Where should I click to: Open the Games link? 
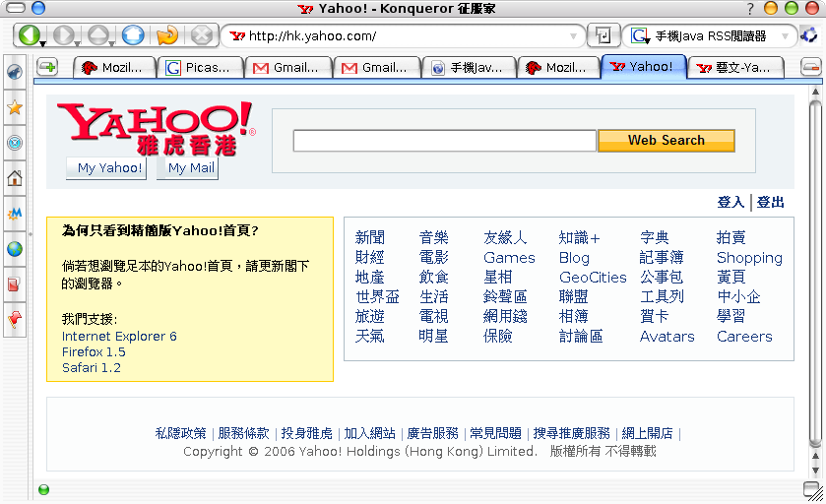click(509, 258)
